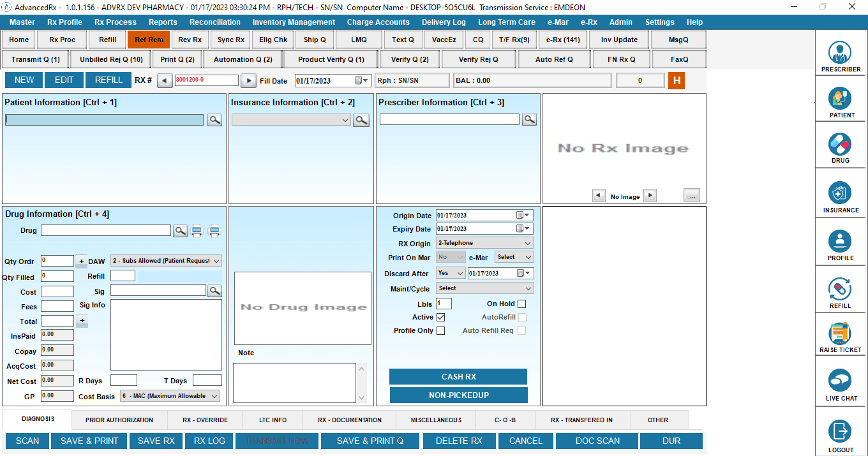Screen dimensions: 868x456
Task: Uncheck the Active checkbox
Action: pyautogui.click(x=440, y=318)
